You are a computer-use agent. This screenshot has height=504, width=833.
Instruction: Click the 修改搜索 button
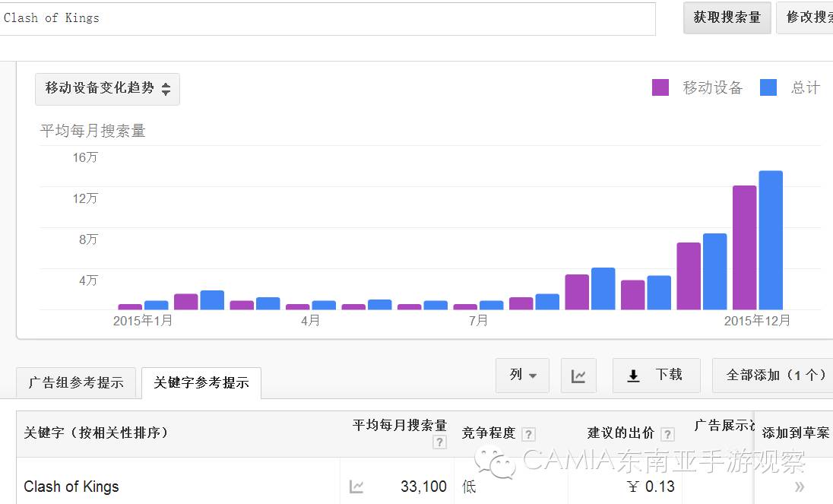click(x=805, y=17)
